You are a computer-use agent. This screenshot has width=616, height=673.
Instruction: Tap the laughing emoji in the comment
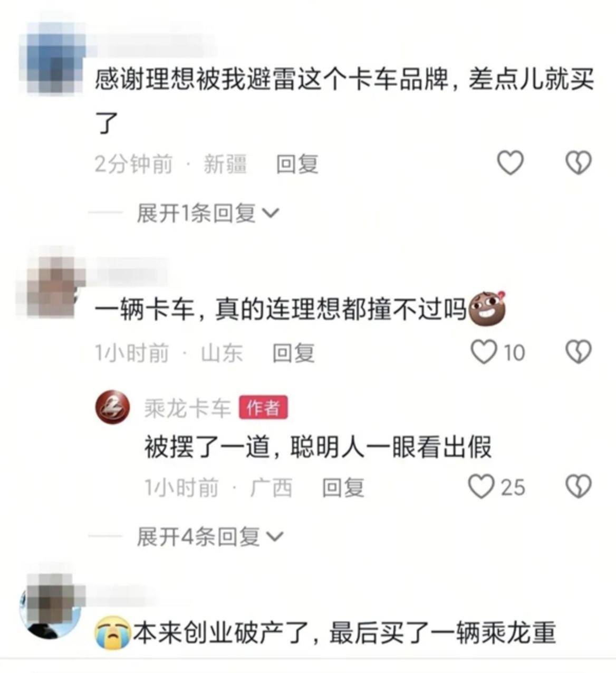pos(487,308)
